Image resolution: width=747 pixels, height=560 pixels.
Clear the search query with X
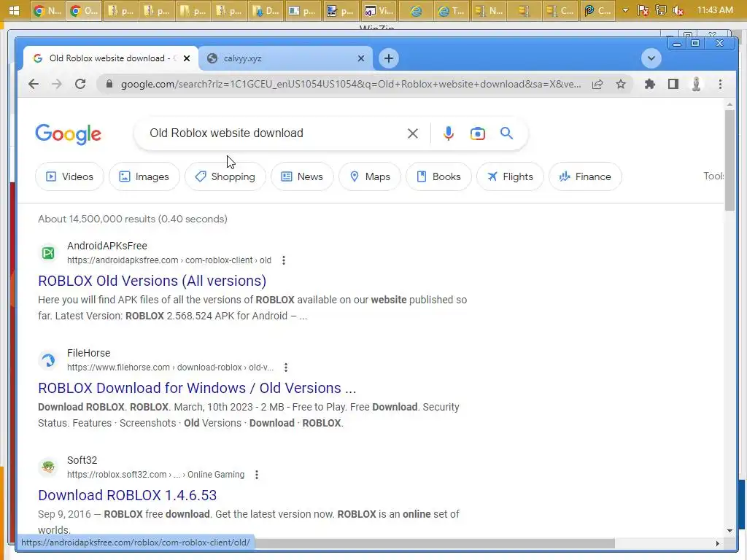pyautogui.click(x=413, y=133)
